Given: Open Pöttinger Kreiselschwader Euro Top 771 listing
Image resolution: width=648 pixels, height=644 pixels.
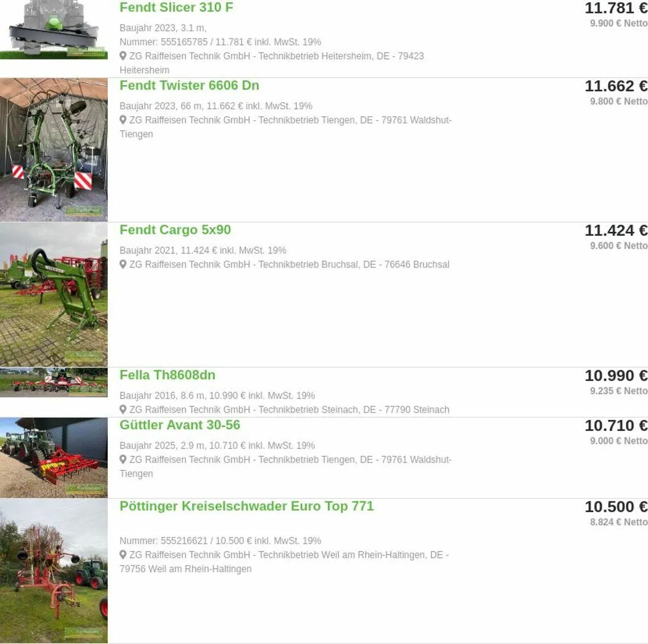Looking at the screenshot, I should [x=247, y=506].
